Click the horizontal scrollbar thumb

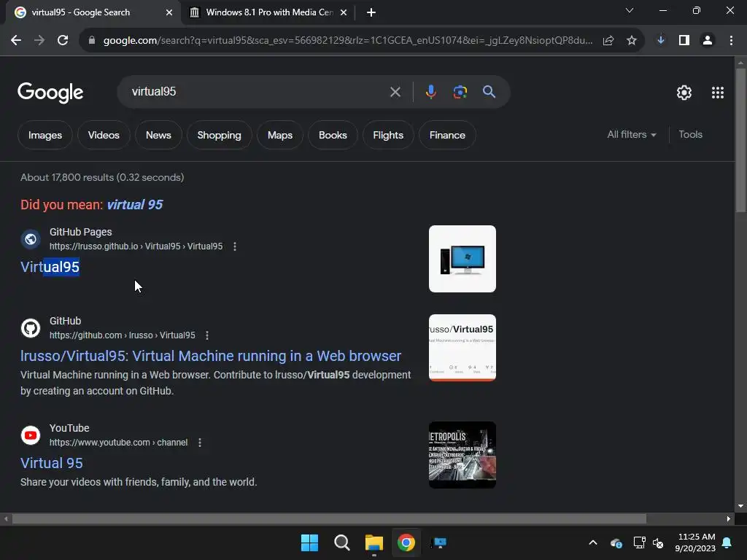(x=329, y=518)
